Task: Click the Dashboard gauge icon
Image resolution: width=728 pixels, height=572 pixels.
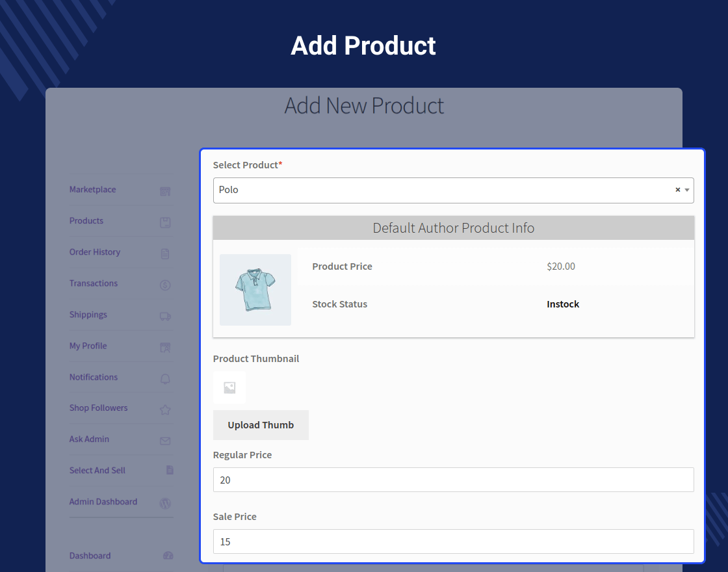Action: coord(168,555)
